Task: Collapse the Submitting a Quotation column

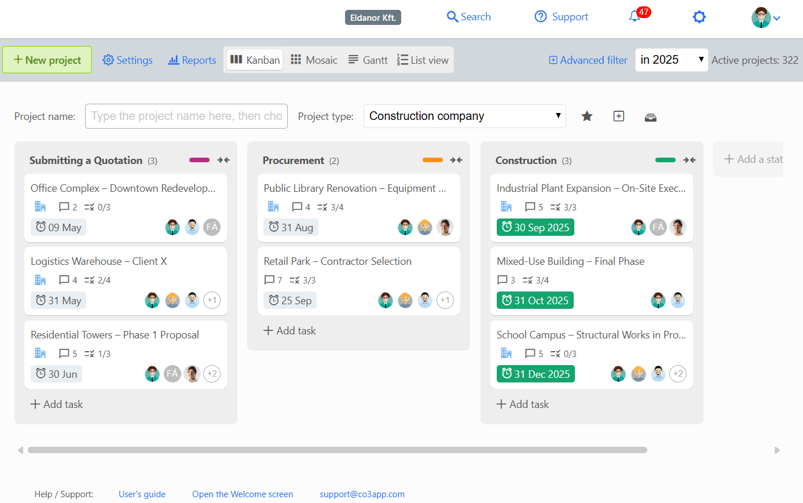Action: [223, 160]
